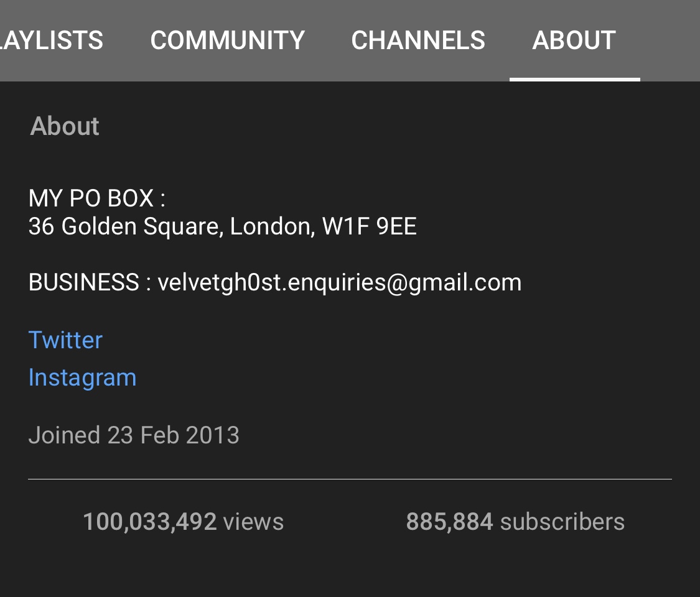The image size is (700, 597).
Task: Go to the CHANNELS tab
Action: (x=418, y=40)
